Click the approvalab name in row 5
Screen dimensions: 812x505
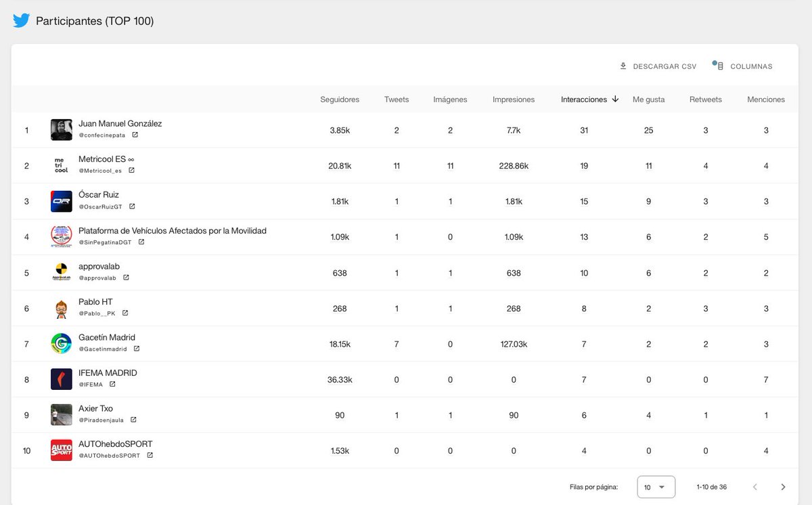click(99, 267)
